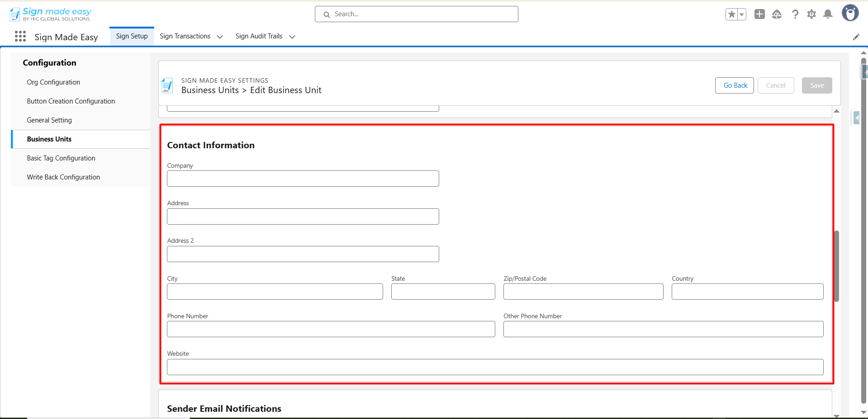Click the pencil edit navigation icon

tap(856, 37)
